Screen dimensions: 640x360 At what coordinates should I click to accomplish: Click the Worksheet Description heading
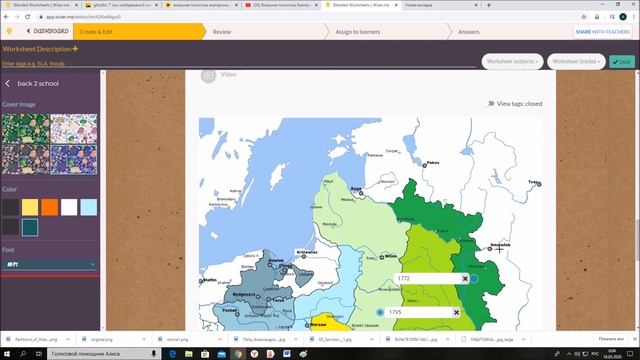pyautogui.click(x=37, y=49)
